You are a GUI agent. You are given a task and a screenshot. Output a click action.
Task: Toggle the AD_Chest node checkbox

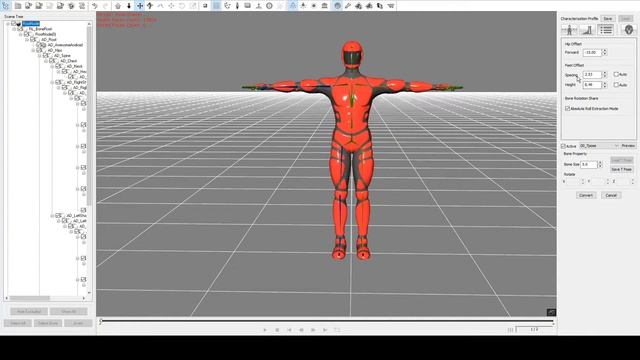[x=52, y=61]
